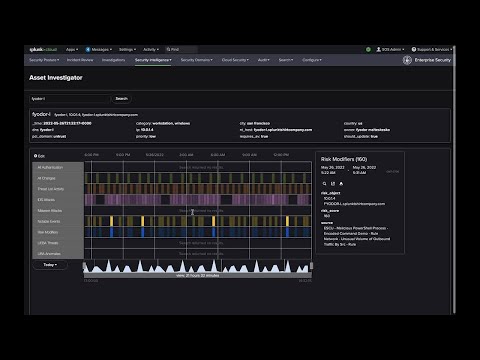The image size is (480, 360).
Task: Select the Risk Modifiers swimlane label
Action: pyautogui.click(x=58, y=232)
